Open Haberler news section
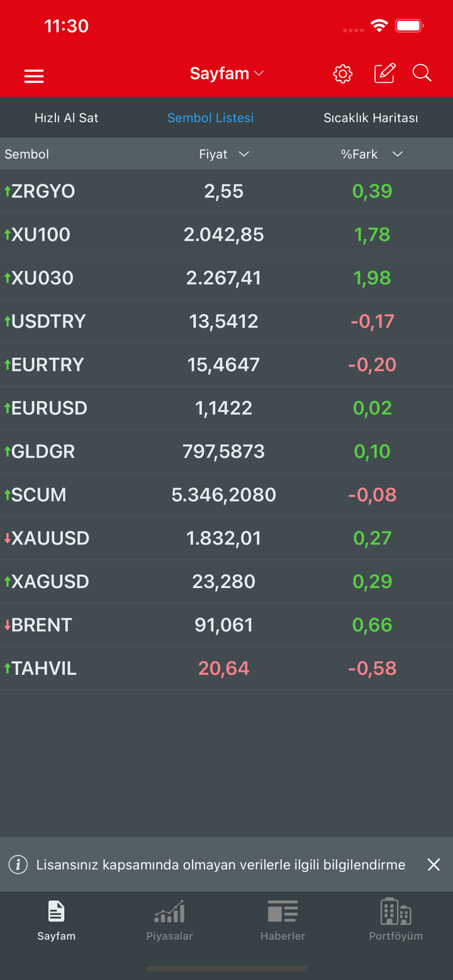 pos(282,920)
